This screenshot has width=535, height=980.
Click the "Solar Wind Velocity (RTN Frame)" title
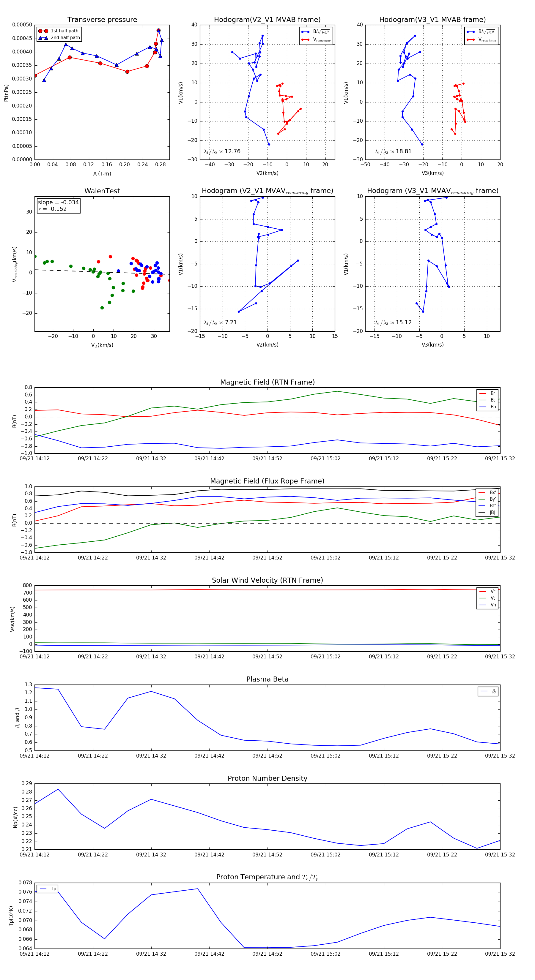[x=267, y=580]
